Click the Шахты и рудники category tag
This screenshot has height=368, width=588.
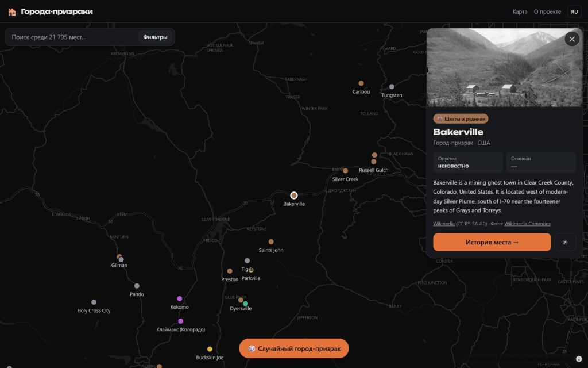[461, 118]
